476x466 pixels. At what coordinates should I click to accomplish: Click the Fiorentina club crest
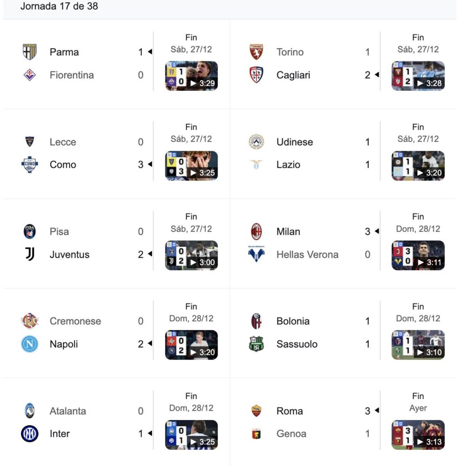(x=30, y=75)
